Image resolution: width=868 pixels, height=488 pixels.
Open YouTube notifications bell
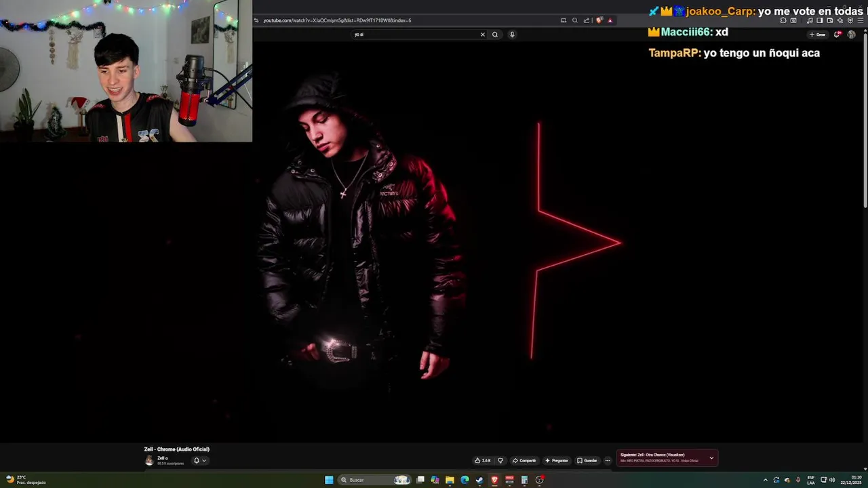coord(837,35)
